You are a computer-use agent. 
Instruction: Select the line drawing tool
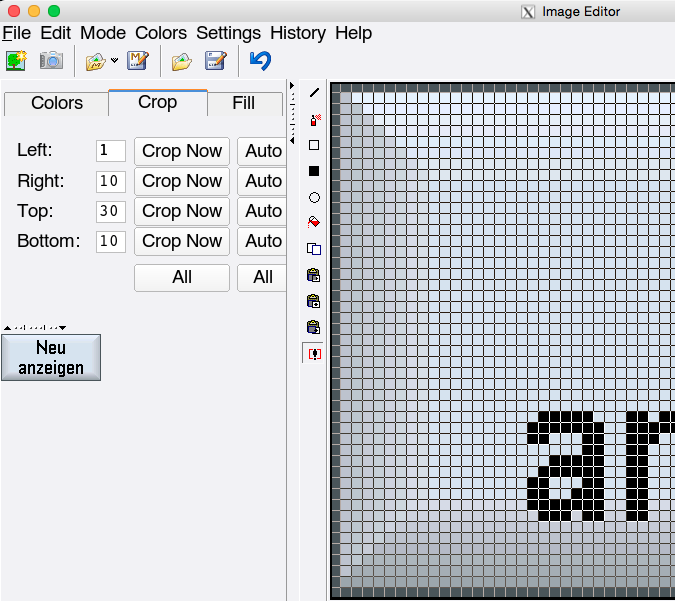coord(314,93)
